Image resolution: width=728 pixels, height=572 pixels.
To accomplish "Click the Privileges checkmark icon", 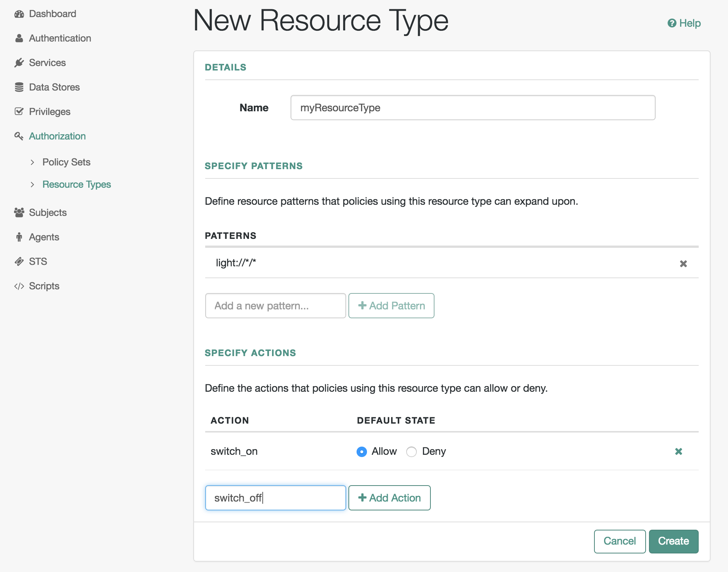I will point(19,112).
